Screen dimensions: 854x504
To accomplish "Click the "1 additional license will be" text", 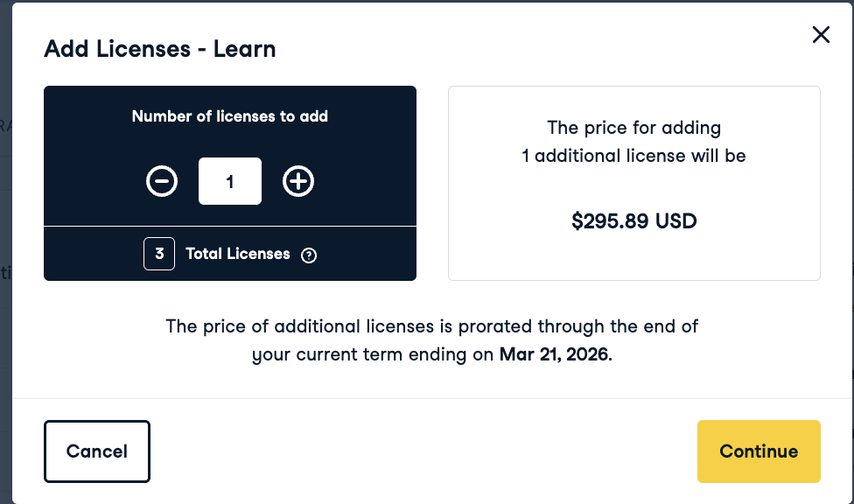I will [633, 157].
